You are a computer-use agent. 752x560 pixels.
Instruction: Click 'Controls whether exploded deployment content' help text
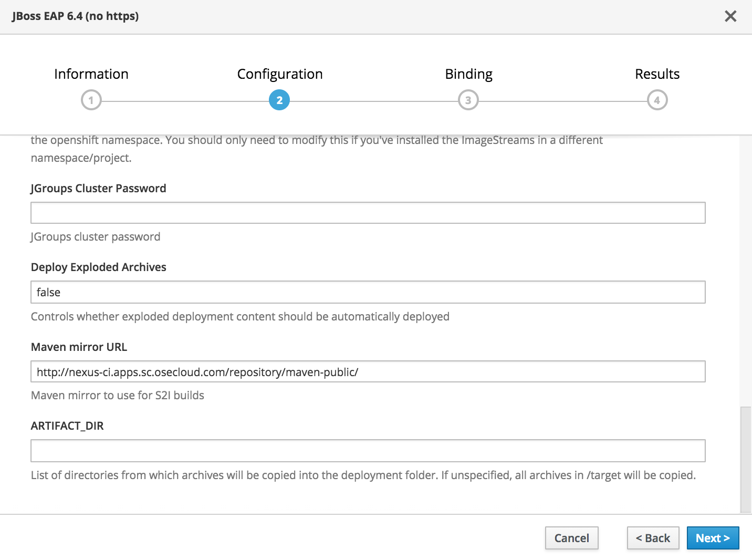click(240, 317)
